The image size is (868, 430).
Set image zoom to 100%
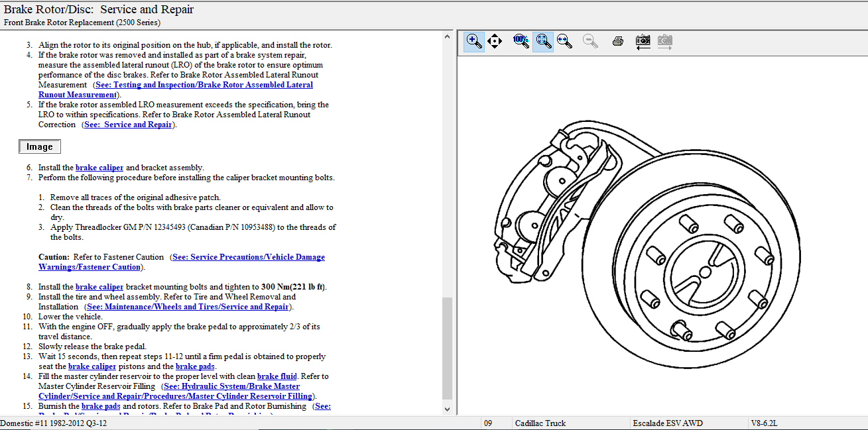(521, 41)
